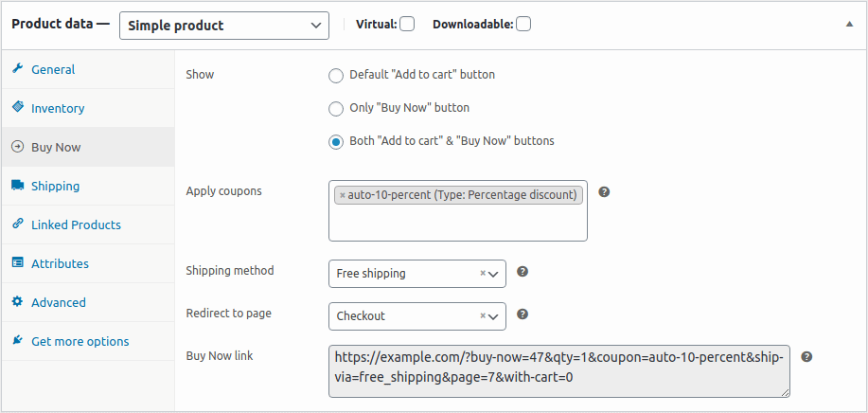Click the wrench icon beside General
868x413 pixels.
18,68
